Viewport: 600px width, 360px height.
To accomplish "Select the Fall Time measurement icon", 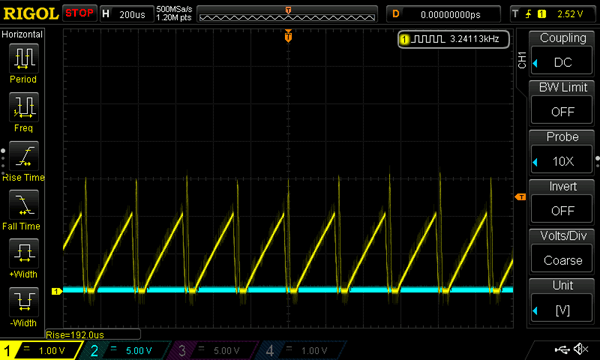I will 23,205.
